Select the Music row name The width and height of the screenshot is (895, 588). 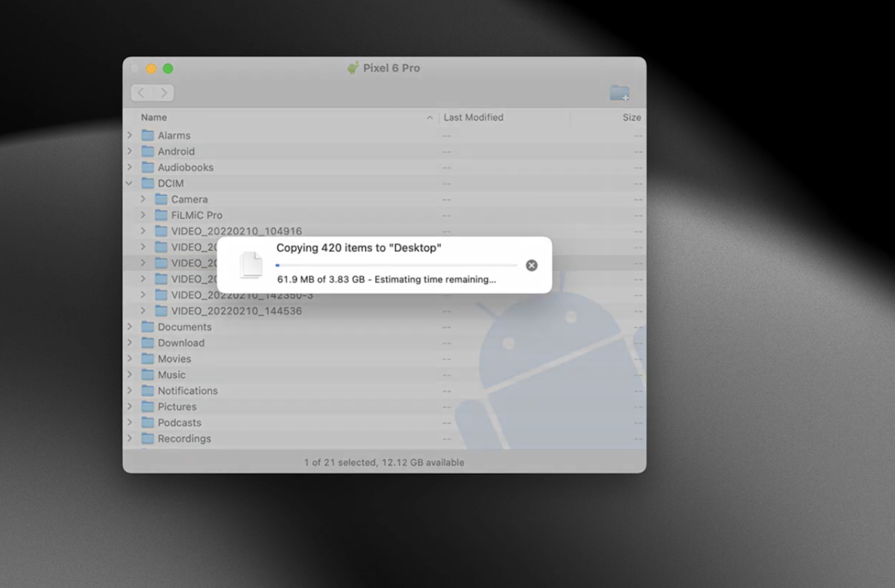pyautogui.click(x=172, y=375)
